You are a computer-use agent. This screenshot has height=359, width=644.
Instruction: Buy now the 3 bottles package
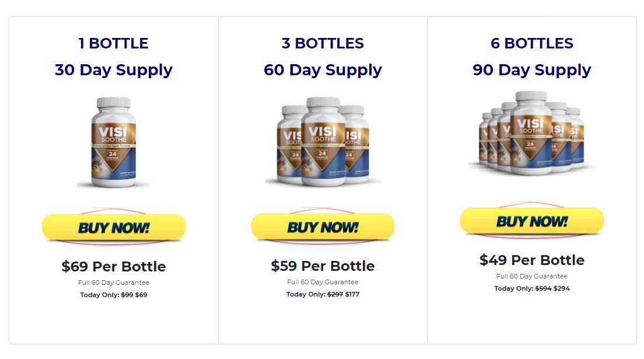(323, 226)
